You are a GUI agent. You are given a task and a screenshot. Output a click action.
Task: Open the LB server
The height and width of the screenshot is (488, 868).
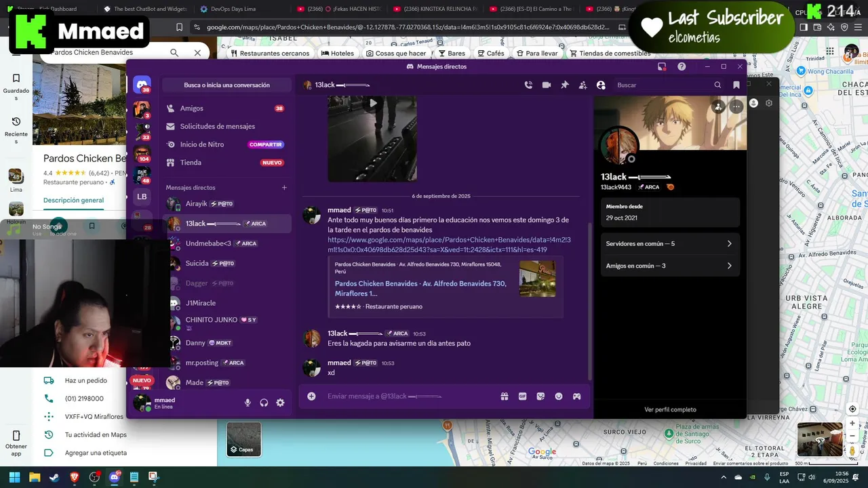142,197
